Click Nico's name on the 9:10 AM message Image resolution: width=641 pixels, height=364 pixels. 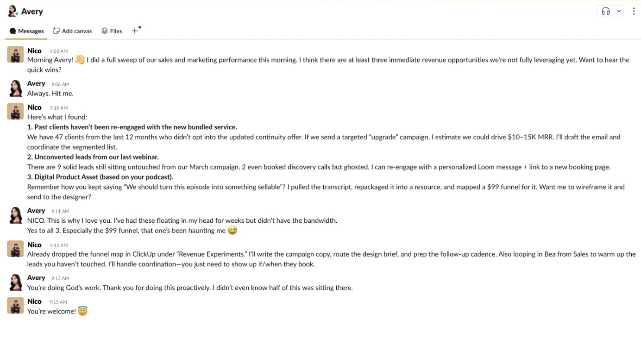(34, 107)
